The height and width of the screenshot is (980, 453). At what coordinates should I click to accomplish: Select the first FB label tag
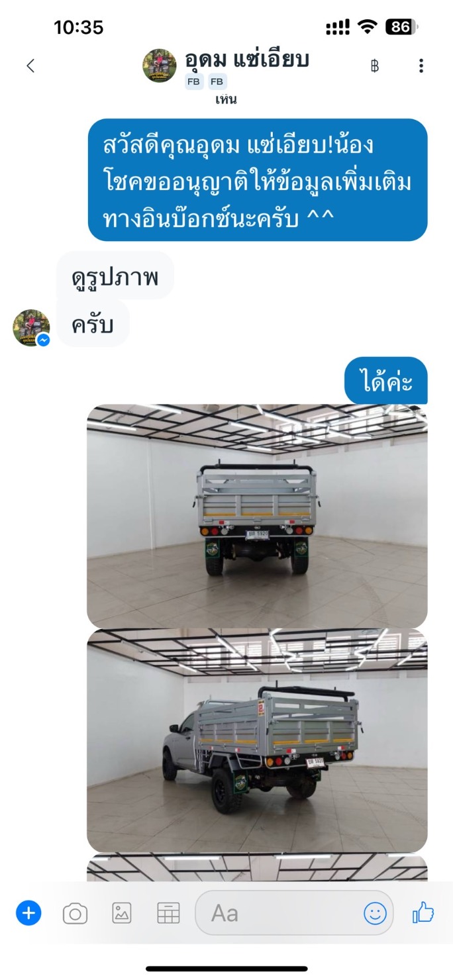tap(194, 82)
